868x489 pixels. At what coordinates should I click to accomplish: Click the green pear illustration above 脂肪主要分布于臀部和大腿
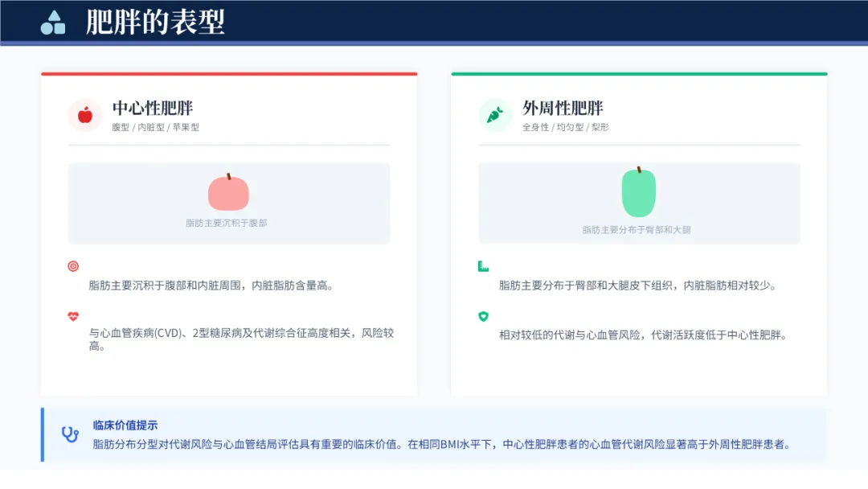[x=639, y=192]
